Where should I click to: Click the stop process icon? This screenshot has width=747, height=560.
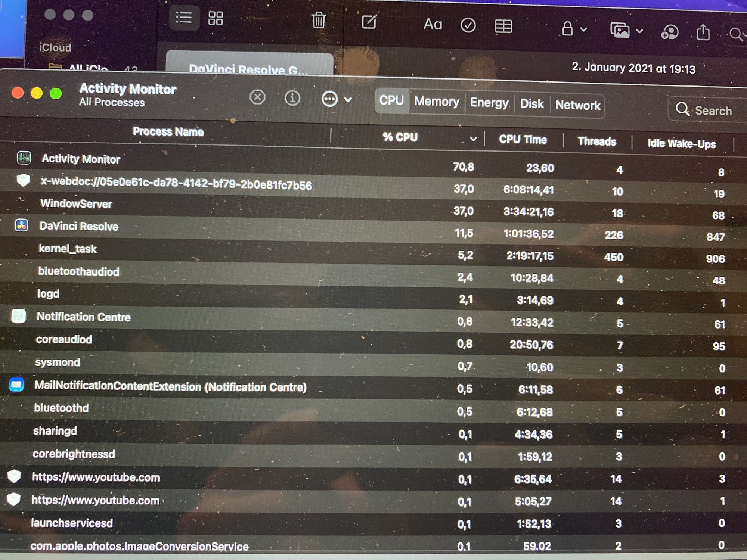[x=257, y=98]
